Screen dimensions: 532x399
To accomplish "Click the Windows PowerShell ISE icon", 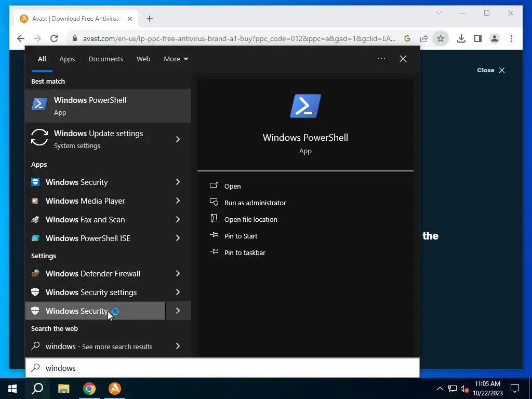I will click(35, 238).
